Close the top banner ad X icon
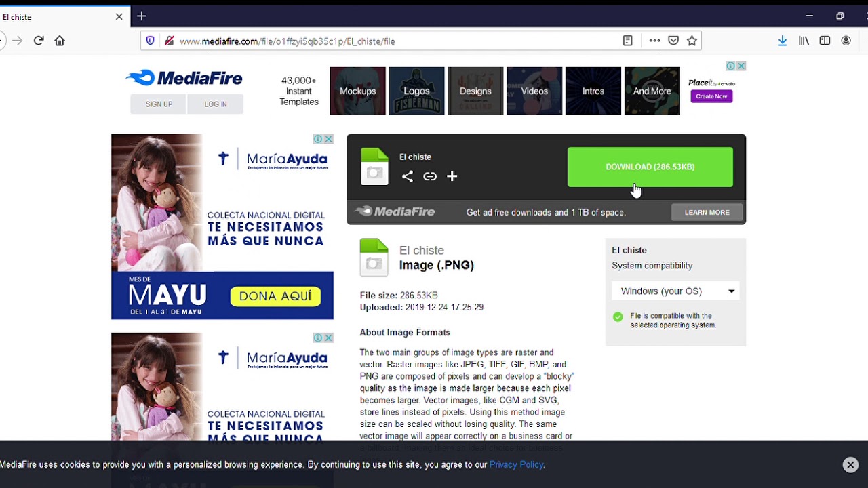This screenshot has height=488, width=868. coord(741,66)
